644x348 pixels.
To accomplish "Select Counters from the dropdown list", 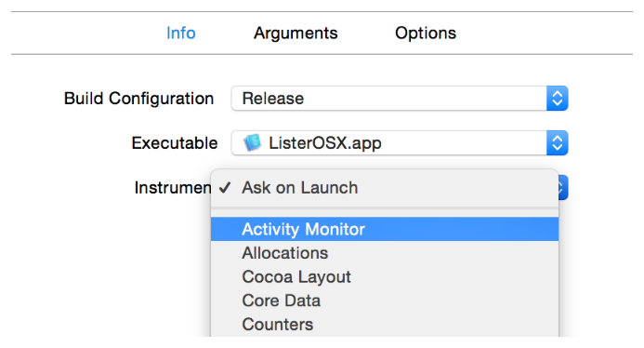I will [385, 325].
